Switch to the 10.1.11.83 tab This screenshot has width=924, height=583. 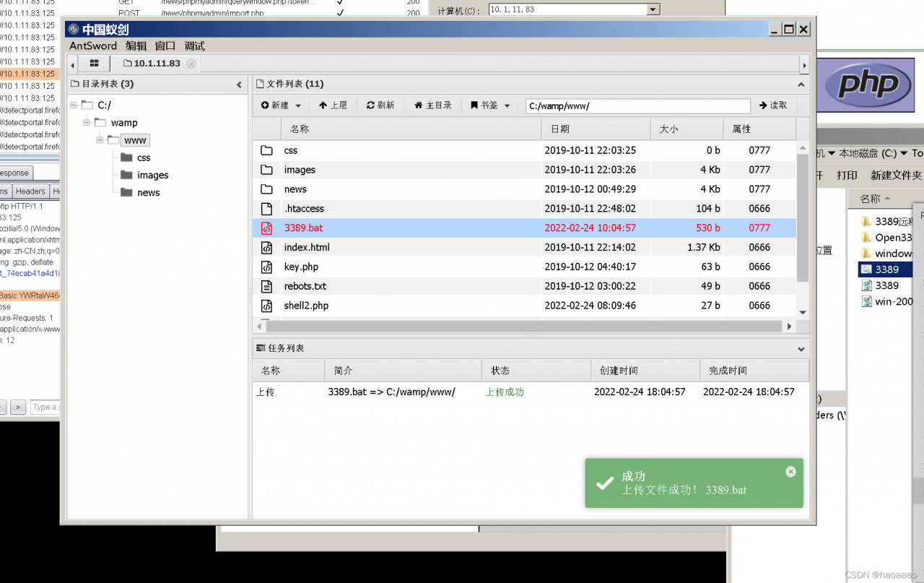coord(157,64)
